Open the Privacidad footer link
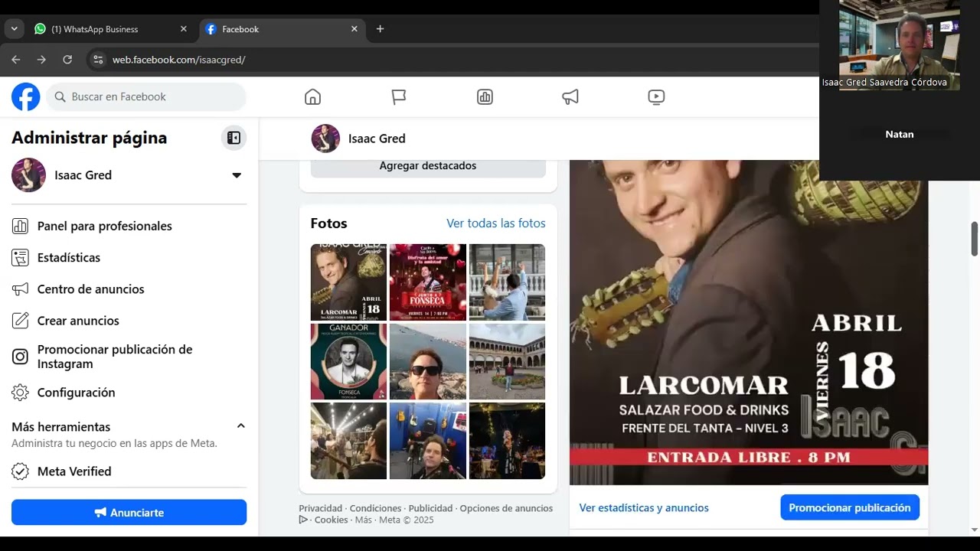 [x=320, y=508]
